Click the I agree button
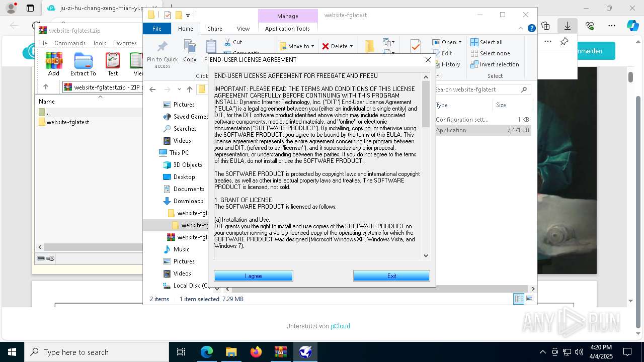Screen dimensions: 644x362 pyautogui.click(x=254, y=276)
